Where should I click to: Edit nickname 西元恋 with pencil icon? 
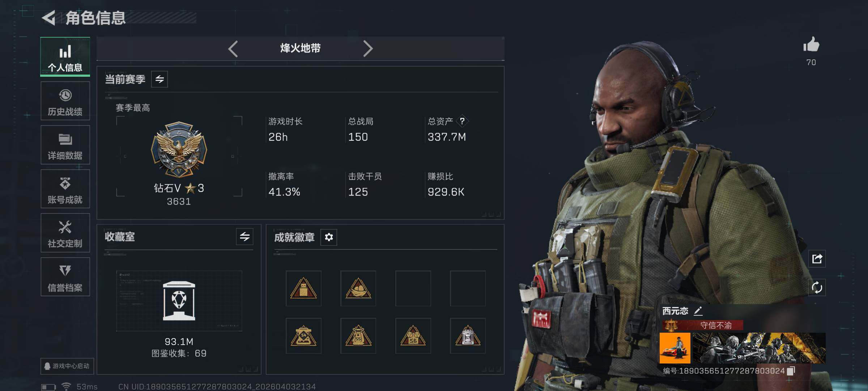(x=698, y=311)
